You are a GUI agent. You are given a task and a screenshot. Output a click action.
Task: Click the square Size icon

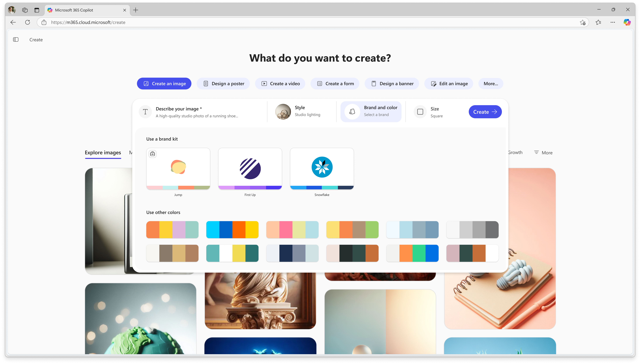[420, 112]
